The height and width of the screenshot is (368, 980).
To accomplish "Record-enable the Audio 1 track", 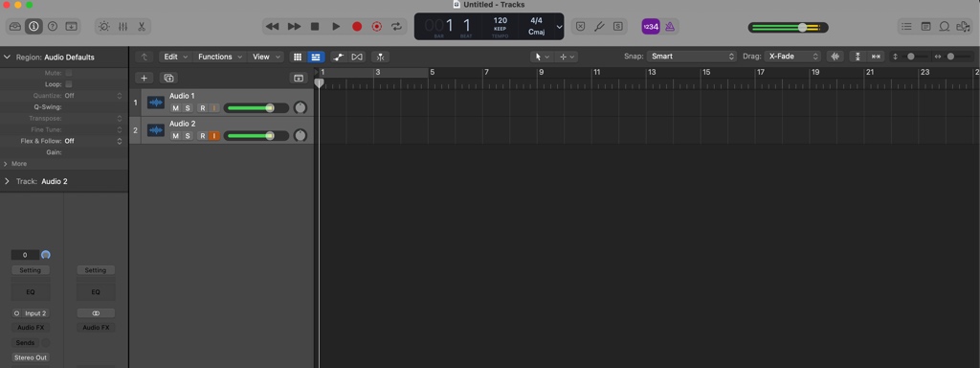I will pos(203,108).
